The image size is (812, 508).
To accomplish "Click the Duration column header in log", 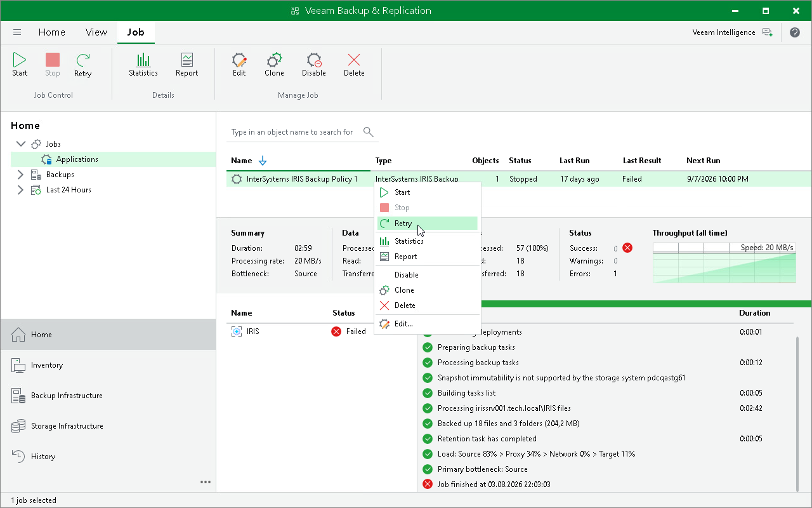I will coord(755,313).
